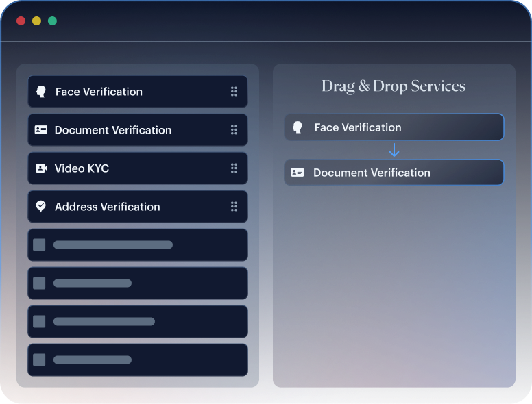Click the drag handle dots on the Address Verification row

234,206
